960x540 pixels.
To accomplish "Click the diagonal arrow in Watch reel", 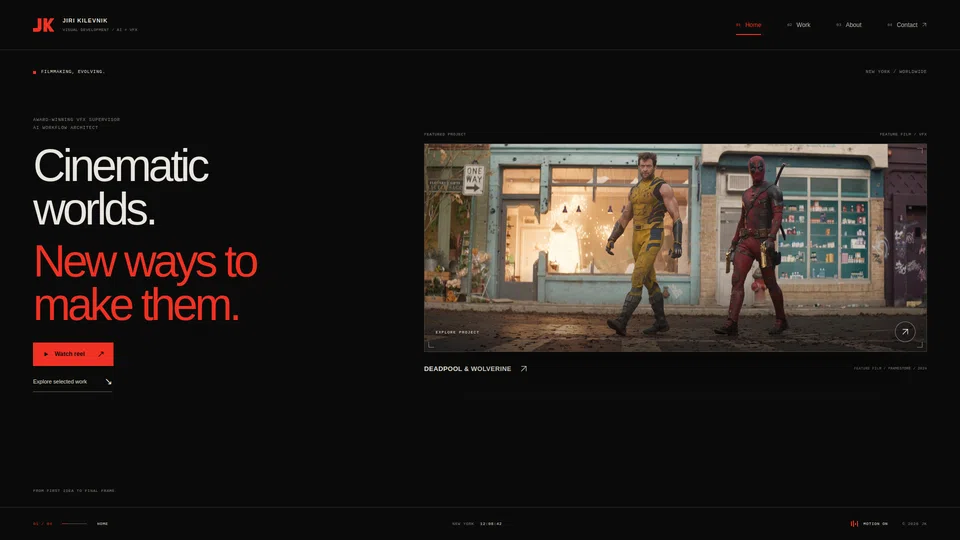I will coord(101,354).
